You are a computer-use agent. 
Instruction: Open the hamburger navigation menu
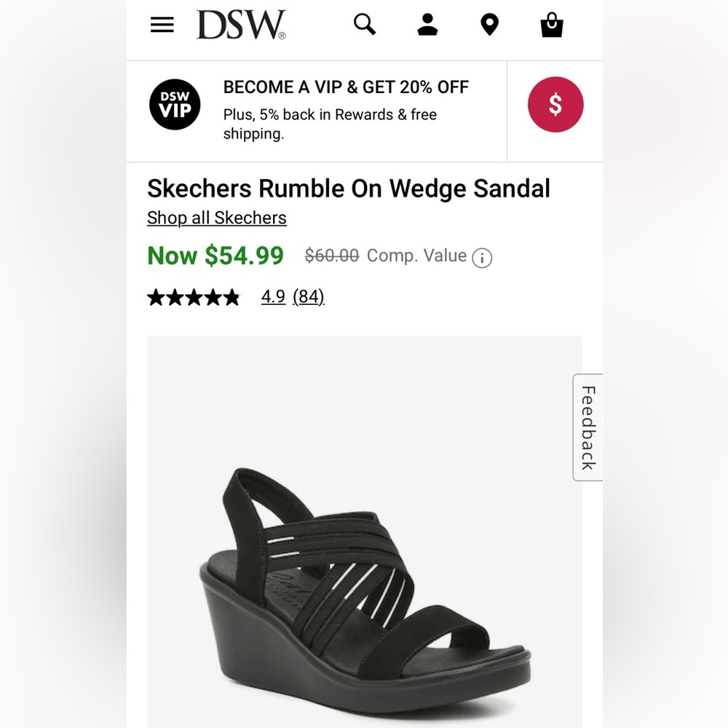(x=162, y=24)
